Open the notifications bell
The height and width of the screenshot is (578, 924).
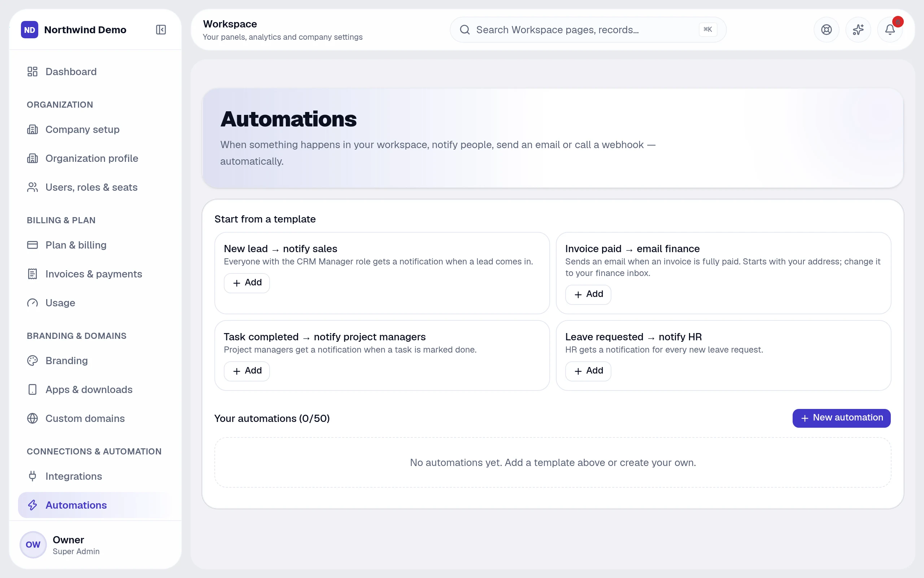(890, 29)
